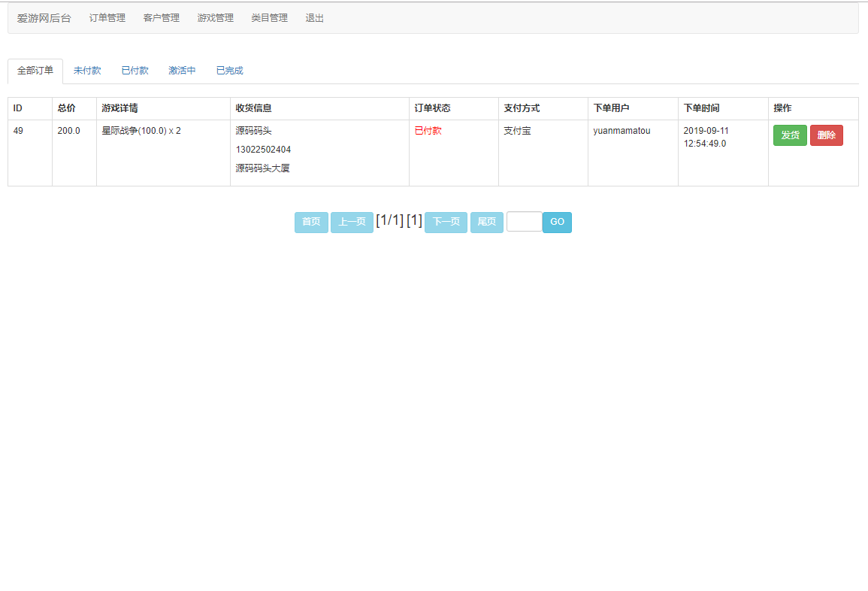This screenshot has height=591, width=868.
Task: Click the red 删除 button to delete order
Action: (x=827, y=135)
